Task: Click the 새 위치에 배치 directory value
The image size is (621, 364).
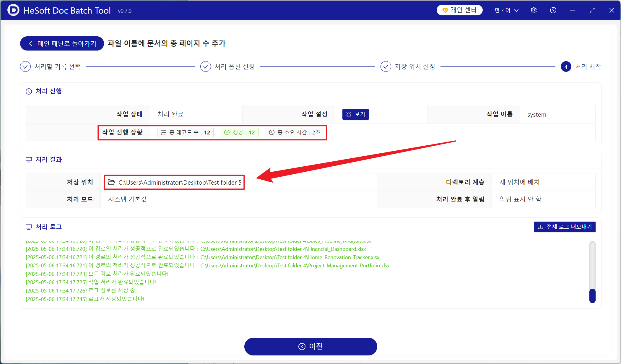Action: 520,182
